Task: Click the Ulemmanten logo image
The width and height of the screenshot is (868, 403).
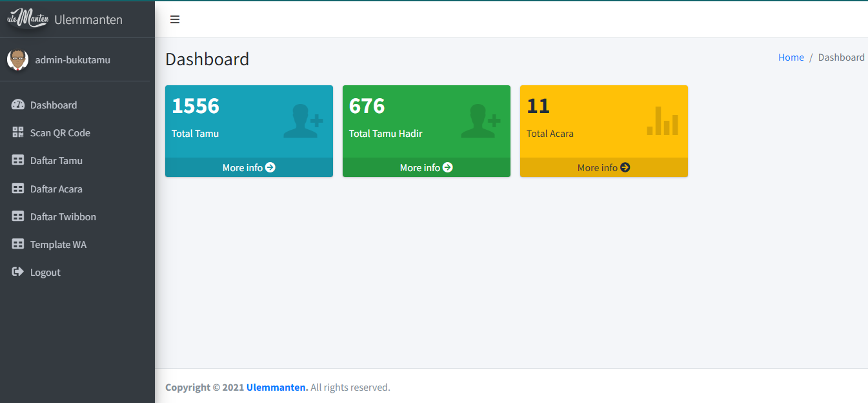Action: (28, 19)
